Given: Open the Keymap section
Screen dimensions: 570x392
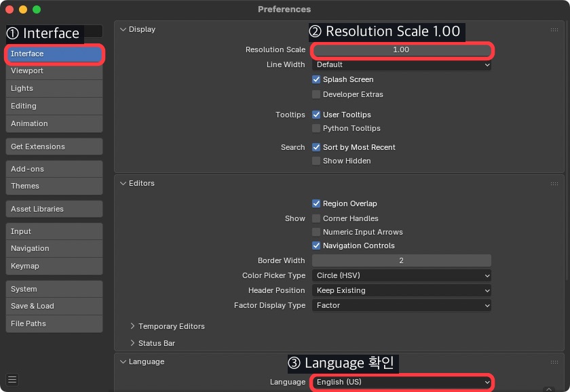Looking at the screenshot, I should click(x=54, y=266).
